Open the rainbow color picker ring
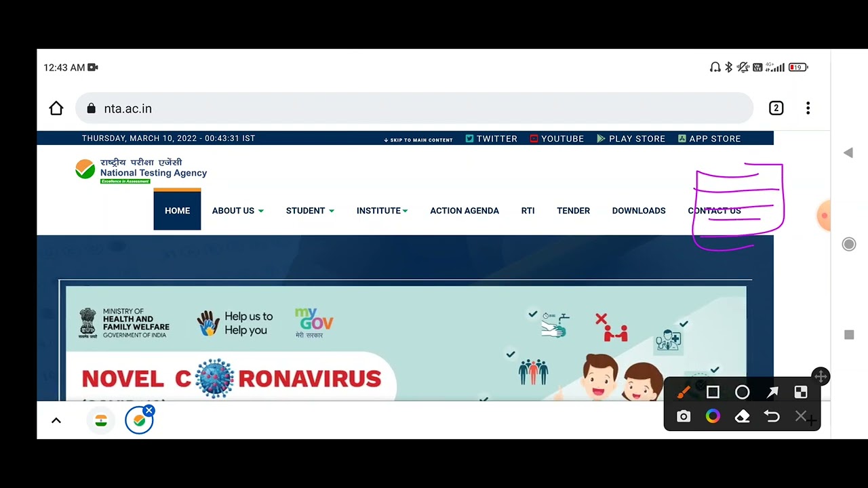 click(713, 416)
